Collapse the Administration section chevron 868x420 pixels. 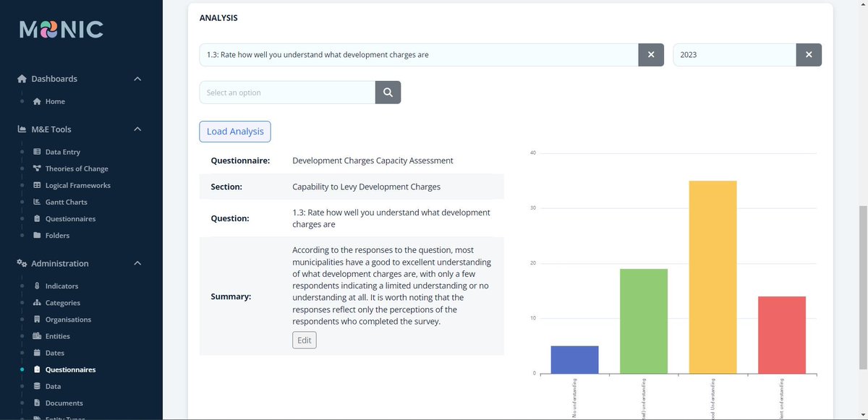(x=137, y=263)
